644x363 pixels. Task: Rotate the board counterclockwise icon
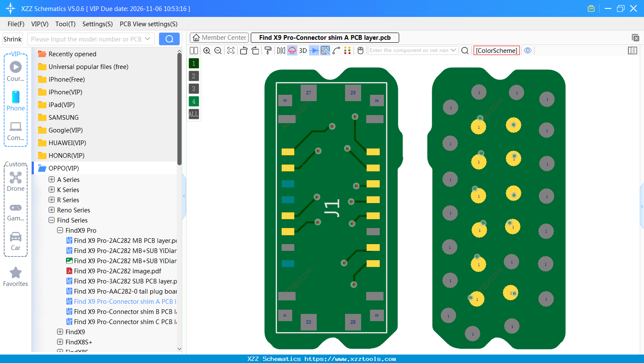(x=244, y=50)
